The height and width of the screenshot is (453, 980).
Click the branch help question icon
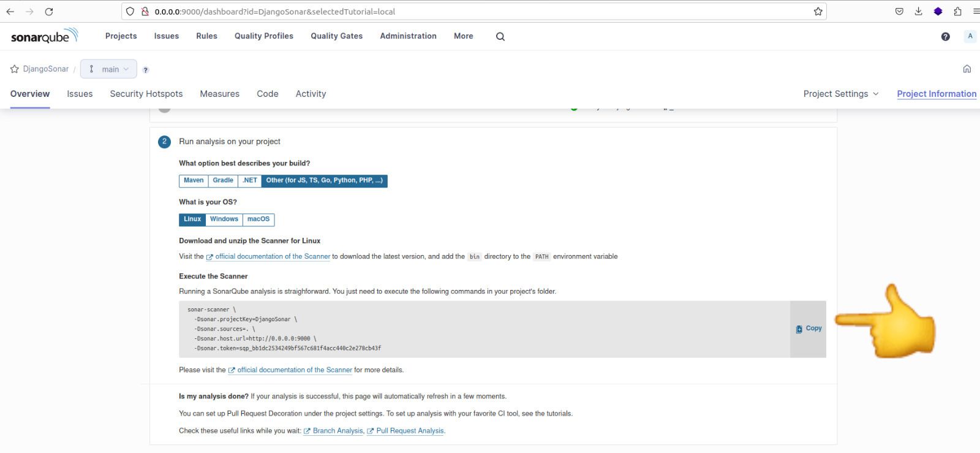point(146,70)
